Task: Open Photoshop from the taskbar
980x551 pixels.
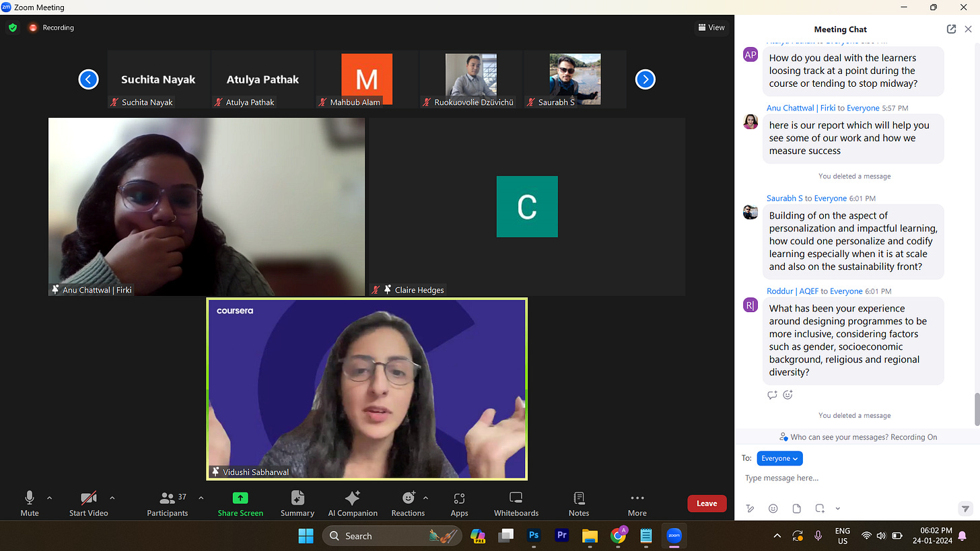Action: [534, 536]
